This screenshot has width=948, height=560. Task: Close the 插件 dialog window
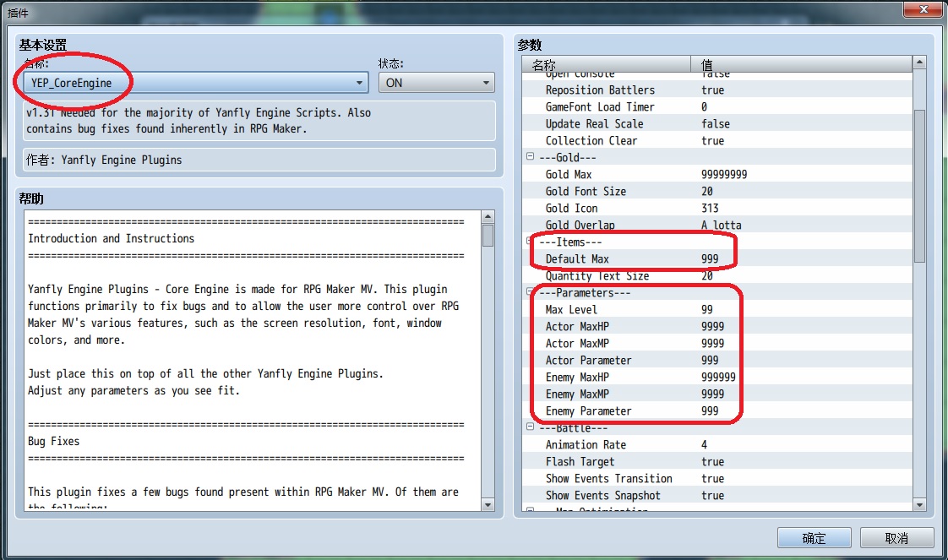coord(923,9)
